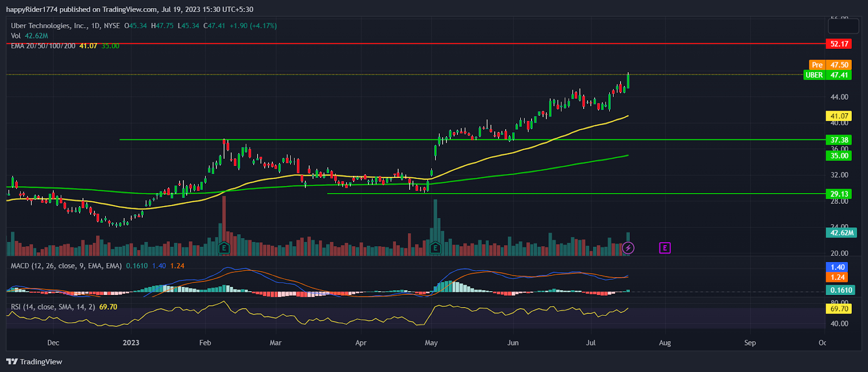Click the TradingView logo at the bottom
Screen dimensions: 868x372
coord(35,362)
